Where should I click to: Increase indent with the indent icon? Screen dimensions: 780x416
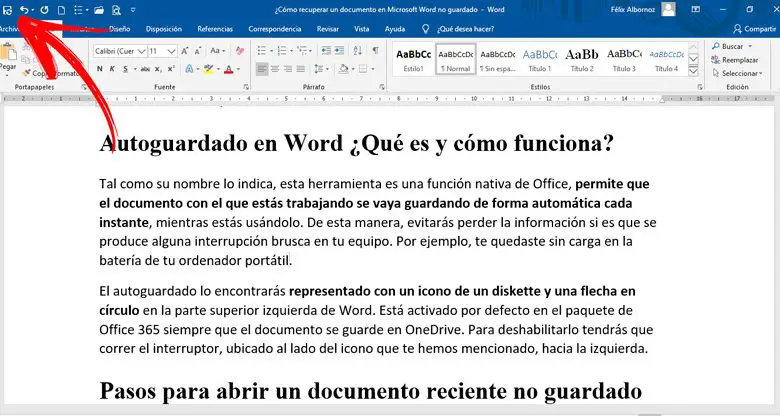click(339, 51)
